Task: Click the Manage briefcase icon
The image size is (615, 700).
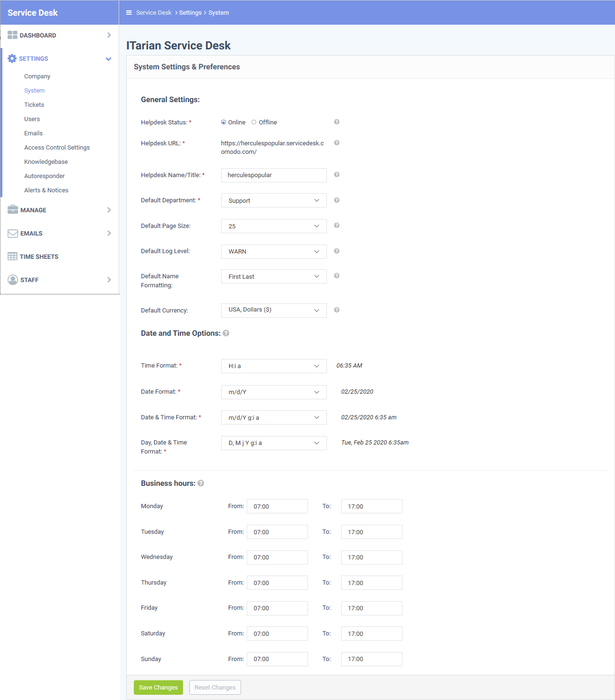Action: coord(13,210)
